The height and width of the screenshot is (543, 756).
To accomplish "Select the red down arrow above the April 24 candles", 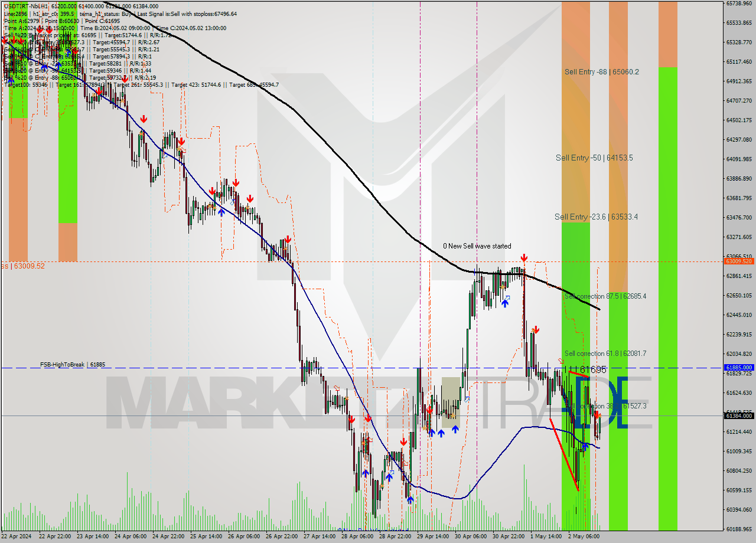I will [x=144, y=119].
